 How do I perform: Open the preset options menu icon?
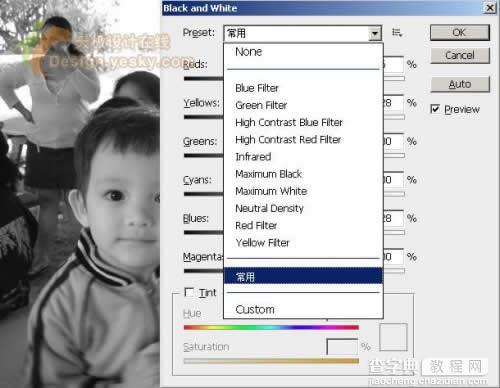point(397,33)
